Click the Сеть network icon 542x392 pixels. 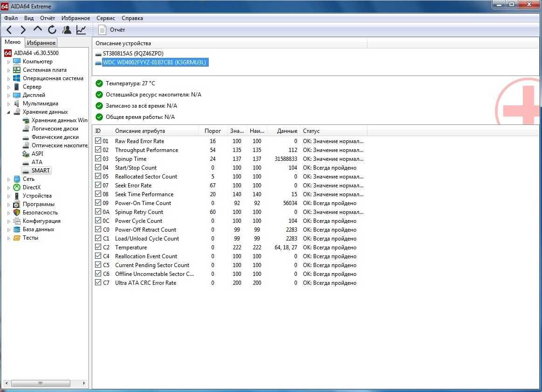(17, 179)
